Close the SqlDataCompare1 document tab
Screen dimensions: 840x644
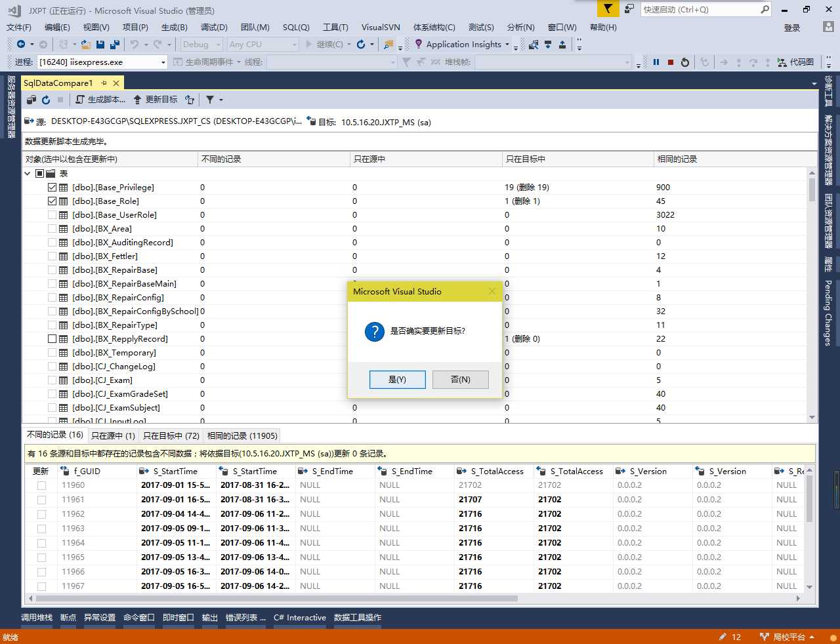[x=116, y=83]
